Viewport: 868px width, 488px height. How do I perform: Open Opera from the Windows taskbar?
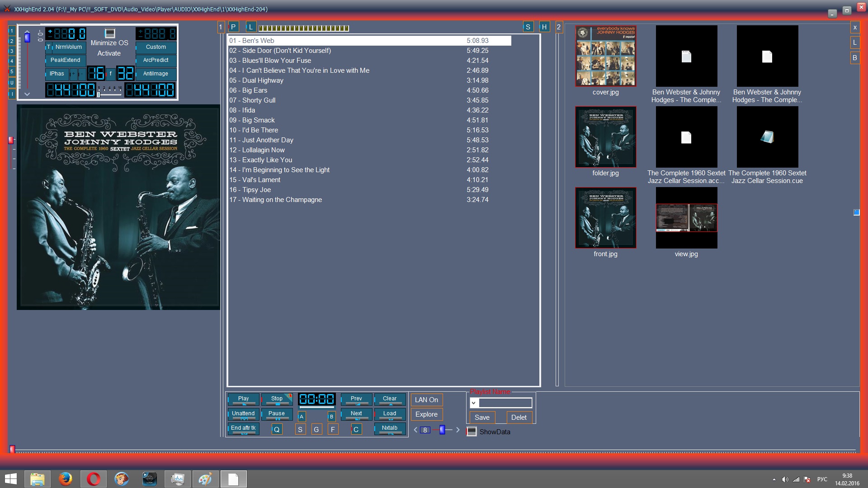pos(94,479)
